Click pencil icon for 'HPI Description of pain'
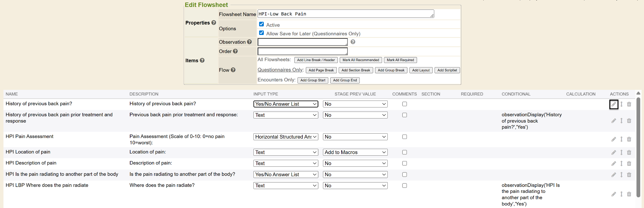 point(613,164)
